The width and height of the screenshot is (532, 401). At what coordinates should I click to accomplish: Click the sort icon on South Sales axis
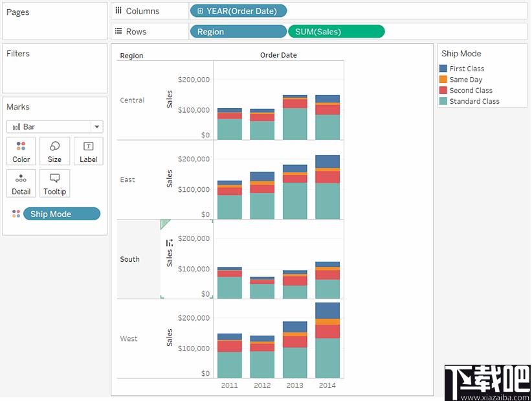[x=170, y=243]
